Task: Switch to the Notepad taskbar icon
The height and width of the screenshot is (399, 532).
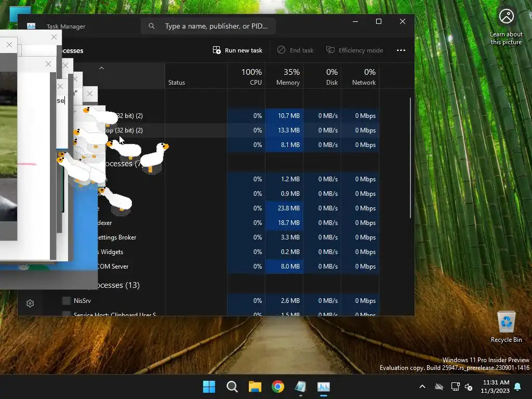Action: [301, 387]
